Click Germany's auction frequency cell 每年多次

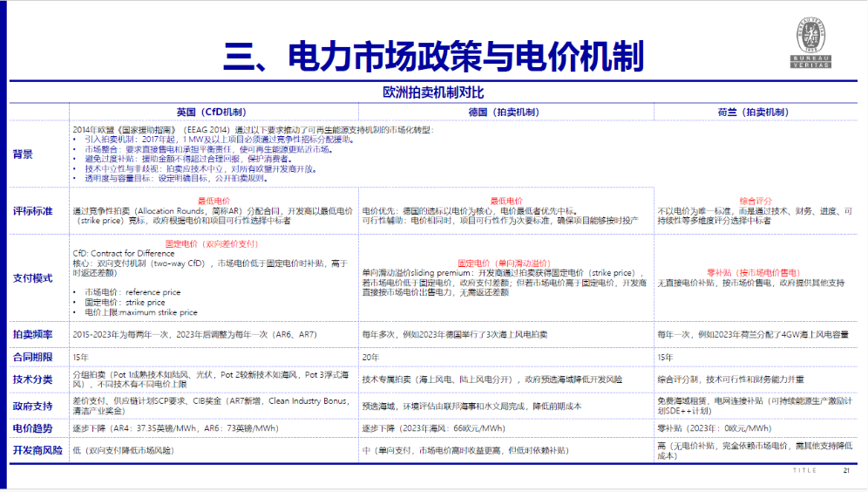[x=455, y=335]
